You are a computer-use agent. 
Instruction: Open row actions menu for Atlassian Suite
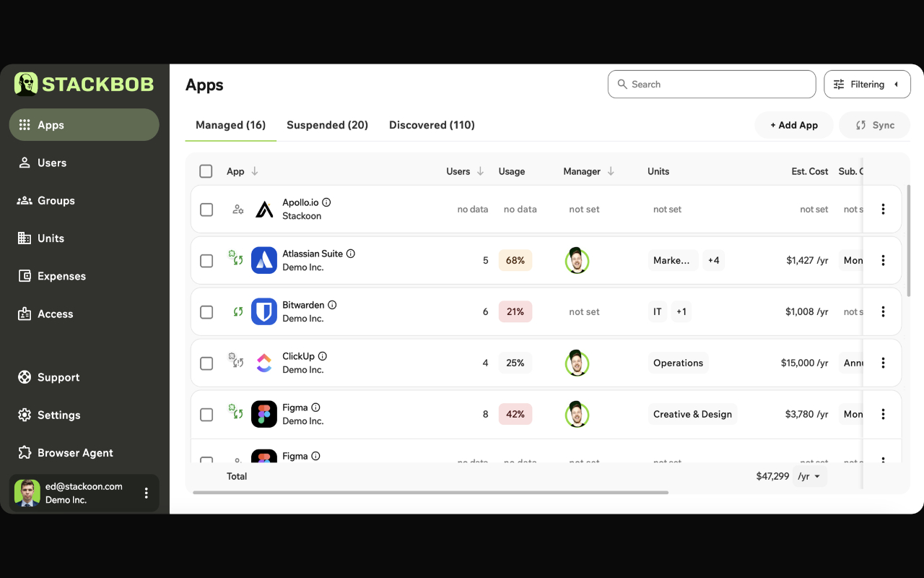(x=883, y=261)
